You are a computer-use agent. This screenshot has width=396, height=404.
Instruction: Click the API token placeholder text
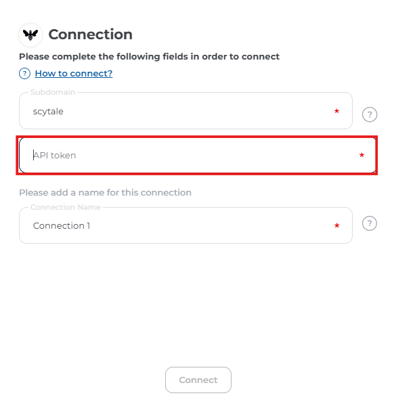coord(55,155)
